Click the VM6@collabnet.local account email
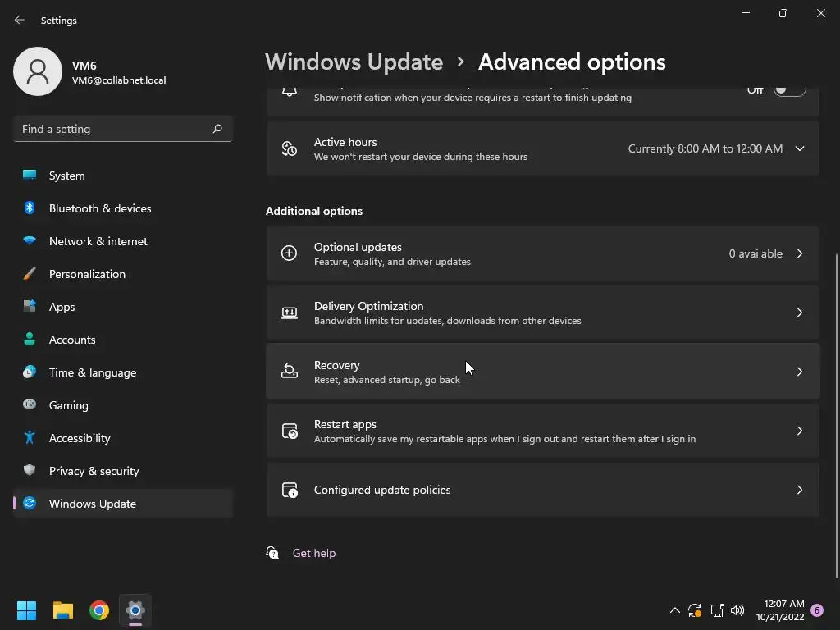Viewport: 840px width, 630px height. click(x=119, y=80)
